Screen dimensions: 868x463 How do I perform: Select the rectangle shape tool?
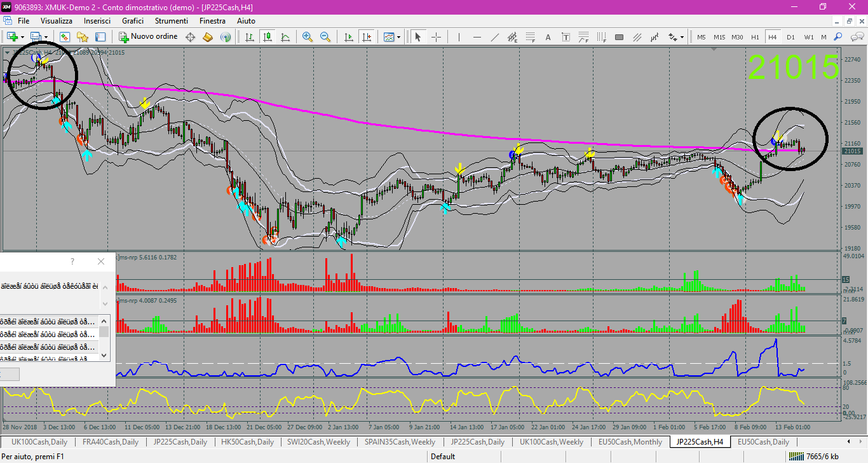coord(620,37)
